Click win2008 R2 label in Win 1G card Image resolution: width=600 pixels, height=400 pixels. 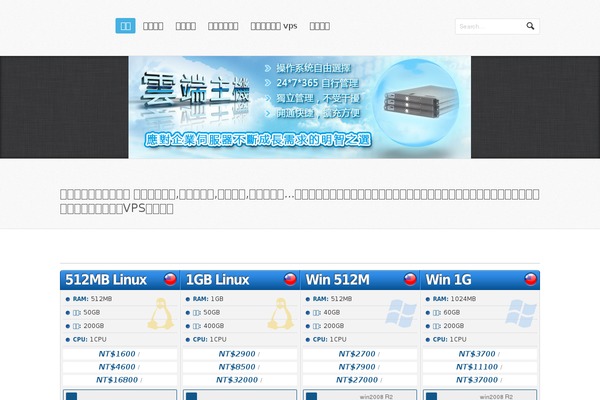(496, 397)
